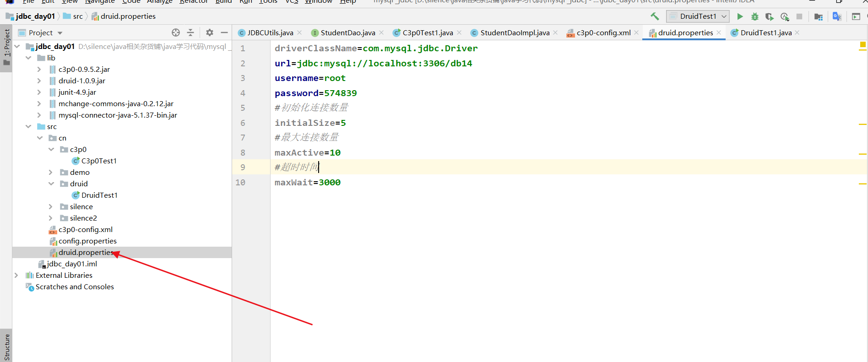Click the Build Project hammer icon
This screenshot has height=362, width=868.
pos(655,16)
